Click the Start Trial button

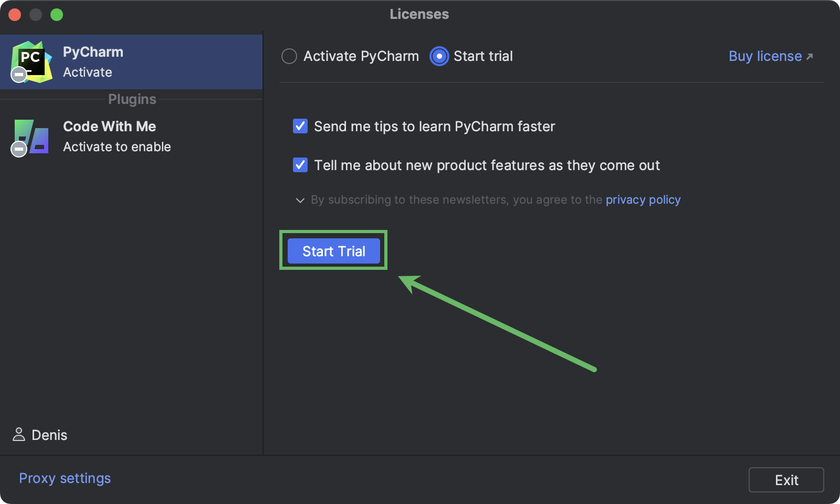point(333,251)
